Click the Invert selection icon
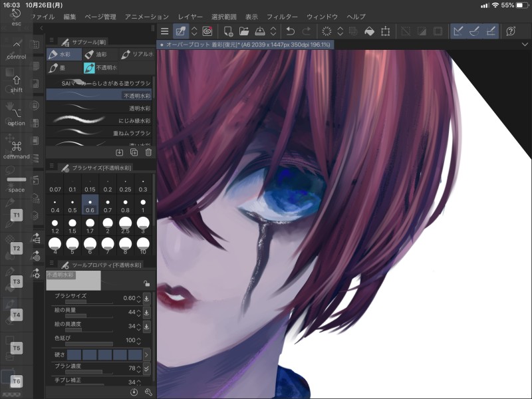 (x=422, y=31)
